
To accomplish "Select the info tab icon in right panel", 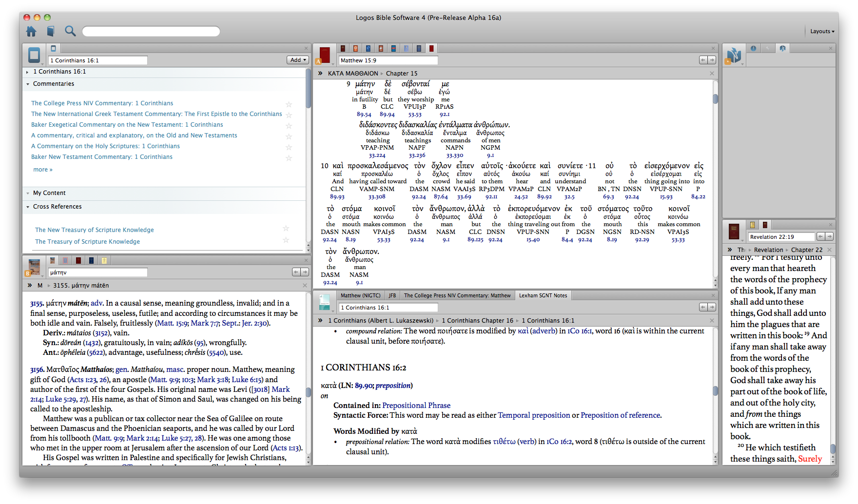I will click(753, 48).
